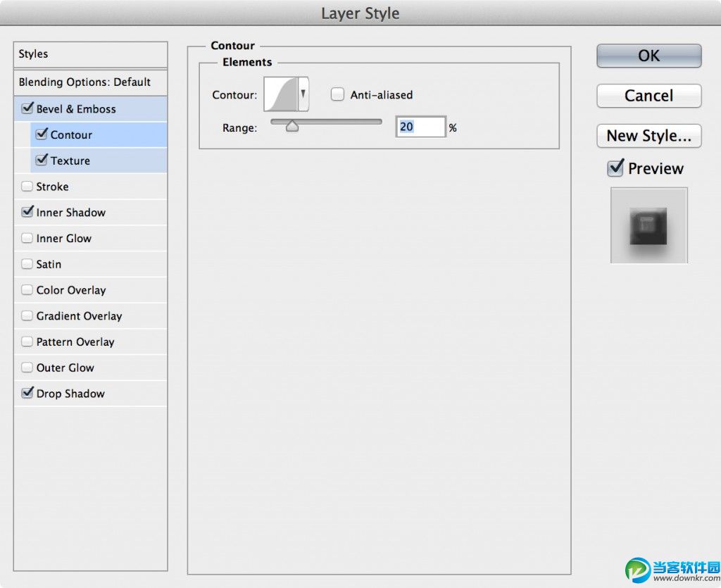The height and width of the screenshot is (588, 721).
Task: Click the Range percentage input field
Action: (421, 127)
